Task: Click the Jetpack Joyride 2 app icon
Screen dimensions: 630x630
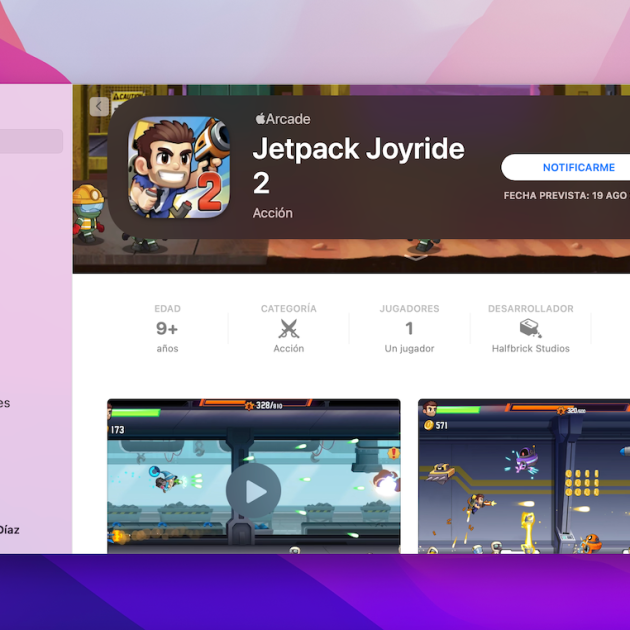Action: (178, 166)
